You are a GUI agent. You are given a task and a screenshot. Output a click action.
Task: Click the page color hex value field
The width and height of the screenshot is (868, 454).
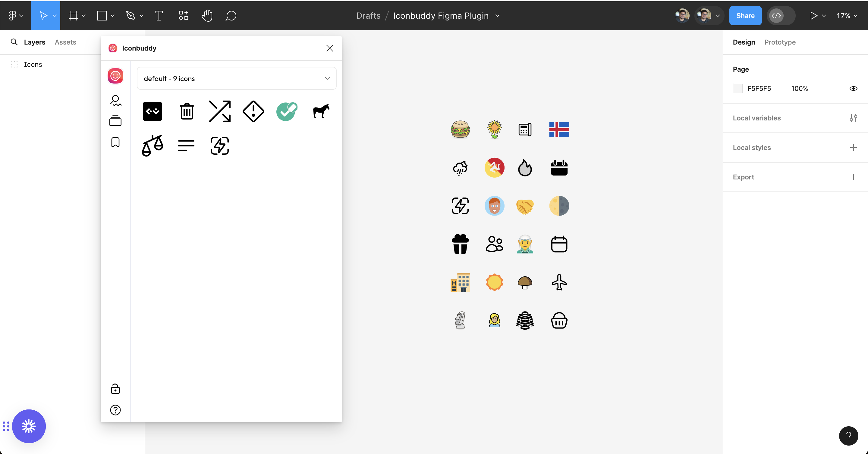coord(759,89)
